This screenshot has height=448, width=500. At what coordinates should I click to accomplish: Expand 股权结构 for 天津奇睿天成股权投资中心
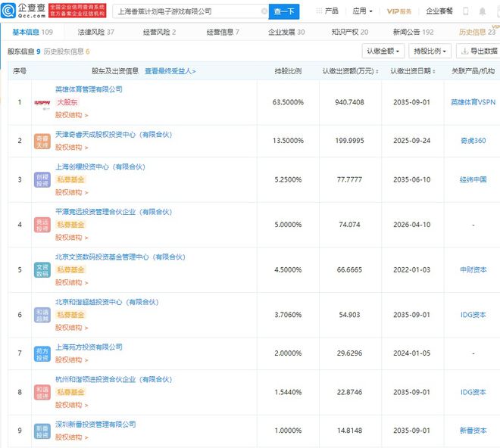click(72, 148)
